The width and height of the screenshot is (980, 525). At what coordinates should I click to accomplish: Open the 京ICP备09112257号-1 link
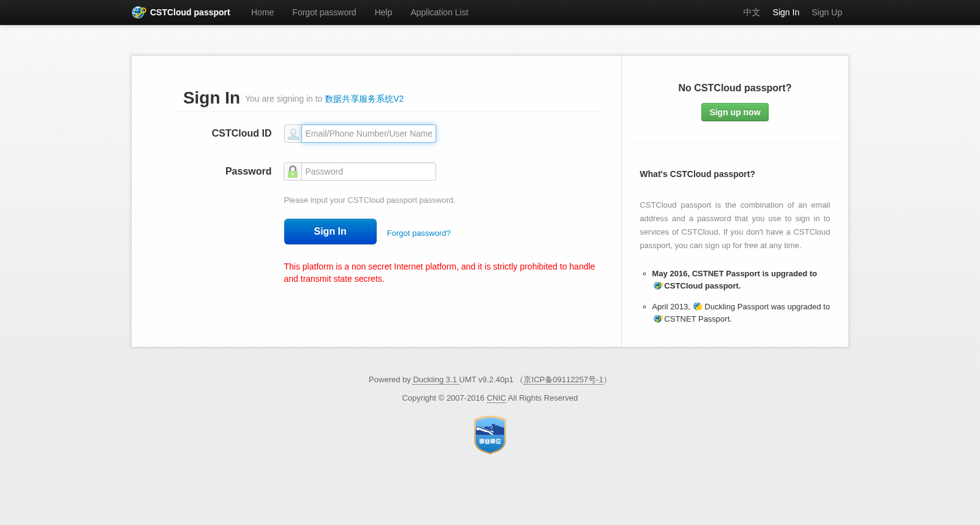pyautogui.click(x=563, y=380)
